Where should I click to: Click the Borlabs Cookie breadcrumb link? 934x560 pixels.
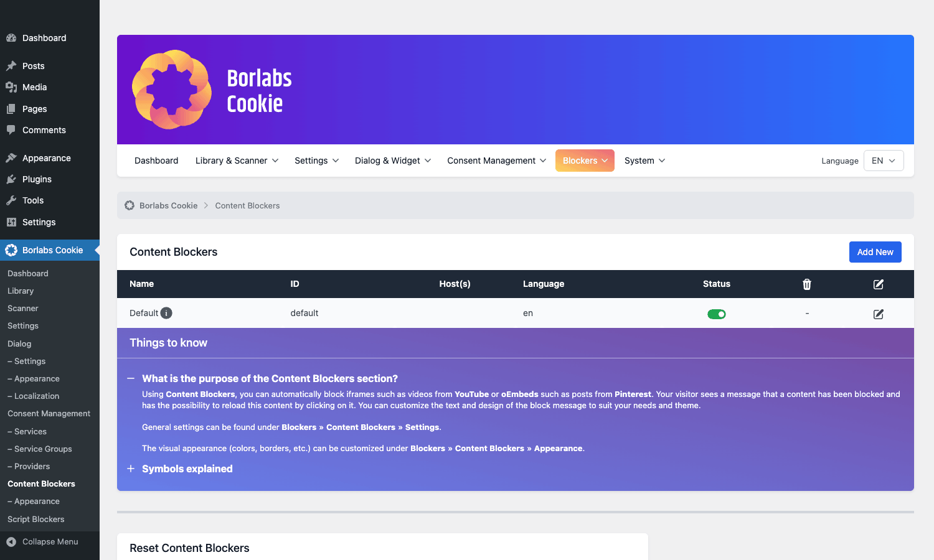click(169, 205)
